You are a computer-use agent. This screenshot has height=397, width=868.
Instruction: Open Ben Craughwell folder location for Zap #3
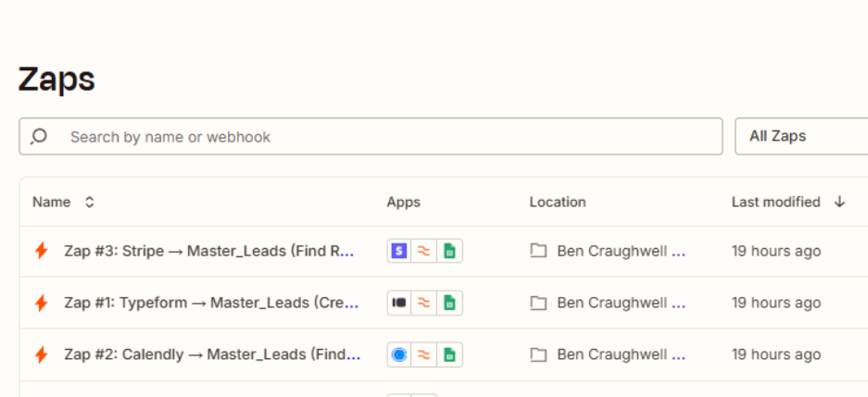click(621, 252)
